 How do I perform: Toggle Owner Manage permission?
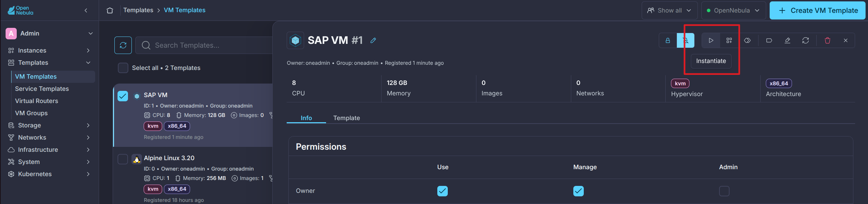coord(579,191)
